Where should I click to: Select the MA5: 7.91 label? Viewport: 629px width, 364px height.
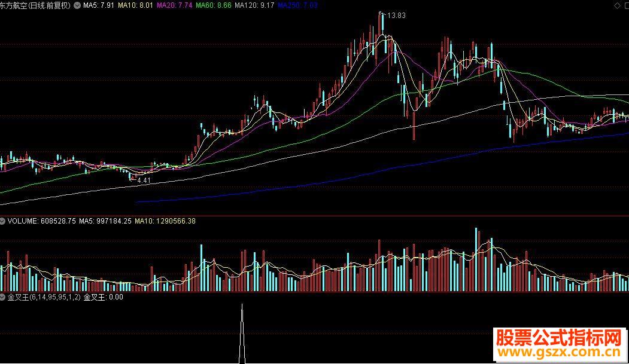coord(98,5)
